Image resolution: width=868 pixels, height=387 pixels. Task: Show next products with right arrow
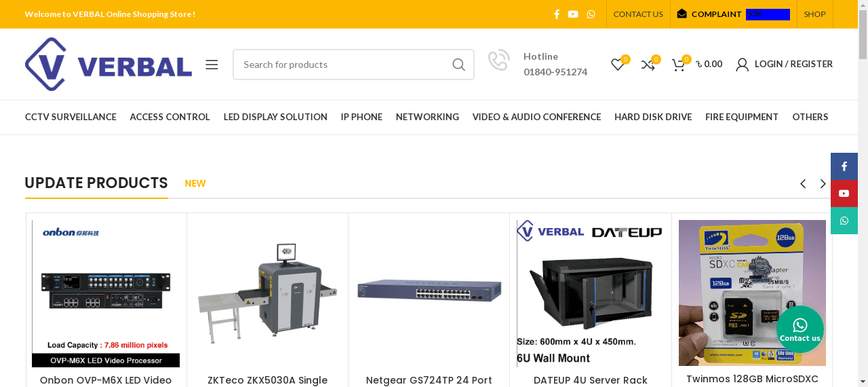(x=823, y=184)
